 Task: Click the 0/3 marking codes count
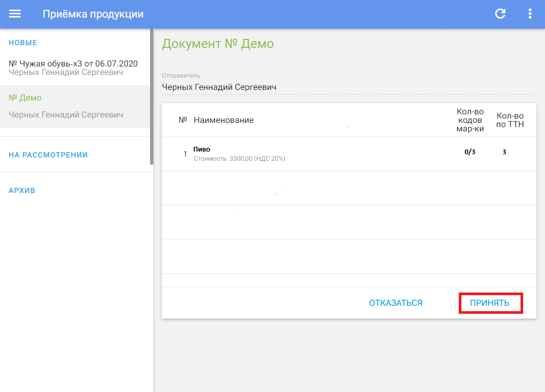pyautogui.click(x=469, y=152)
